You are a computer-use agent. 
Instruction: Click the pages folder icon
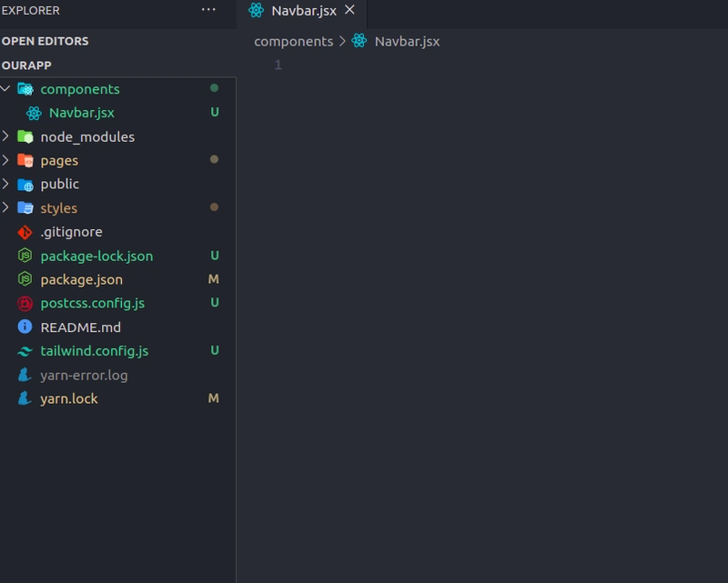tap(25, 160)
